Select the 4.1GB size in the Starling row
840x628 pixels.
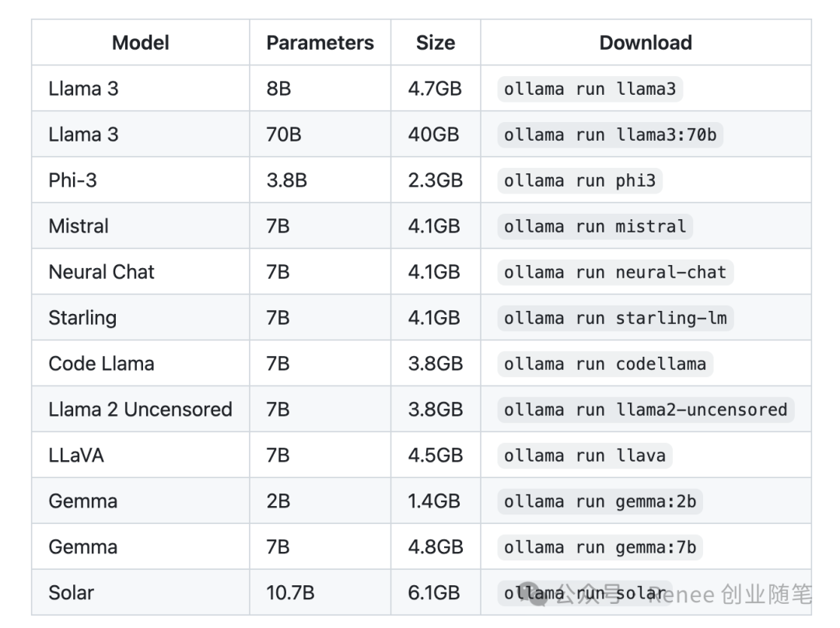[x=434, y=318]
